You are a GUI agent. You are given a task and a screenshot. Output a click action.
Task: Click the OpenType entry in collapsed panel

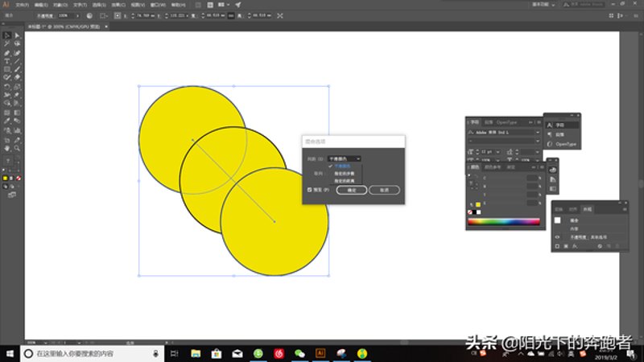click(562, 144)
